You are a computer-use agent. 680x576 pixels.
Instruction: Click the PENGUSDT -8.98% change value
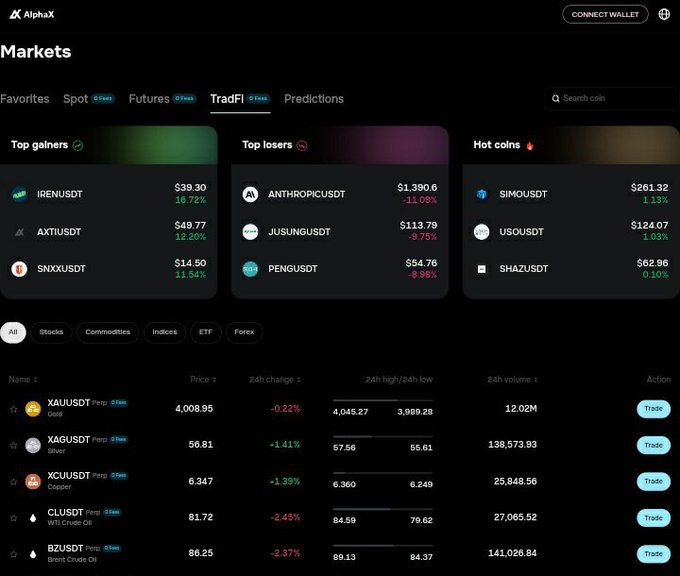pos(422,275)
